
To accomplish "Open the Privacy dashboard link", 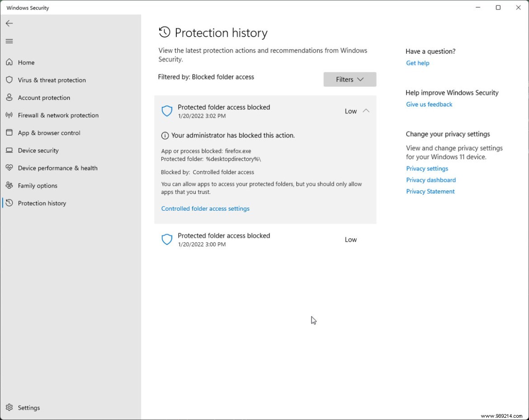I will pos(430,179).
